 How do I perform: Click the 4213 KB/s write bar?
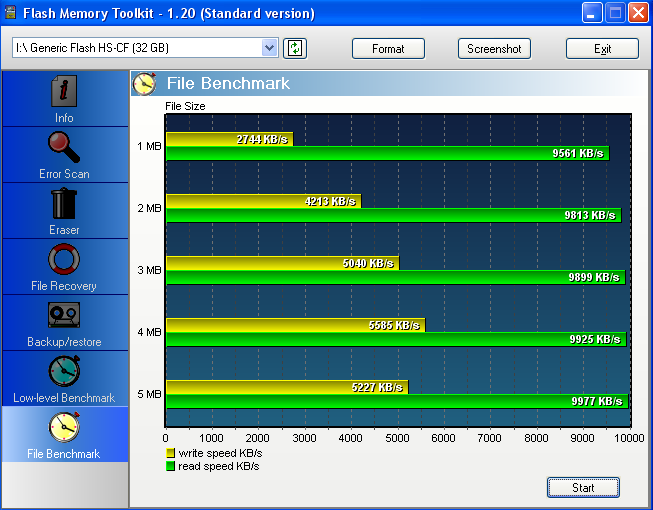264,201
